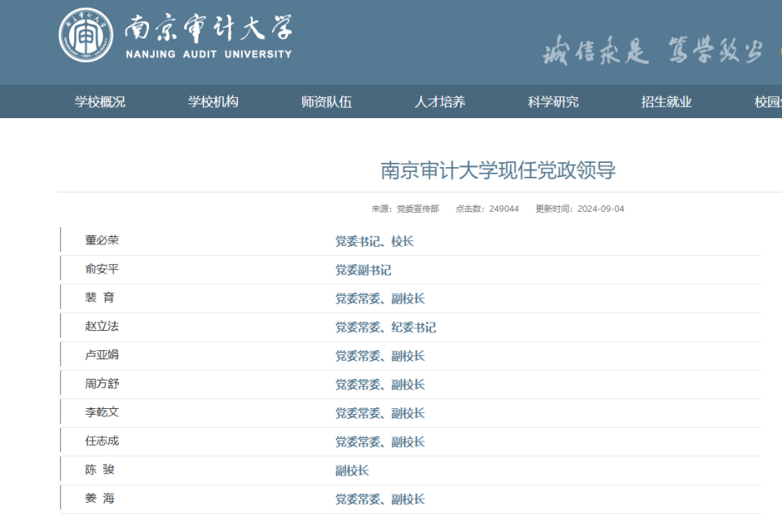Viewport: 782px width, 532px height.
Task: Click the title 党委副书记
Action: tap(363, 270)
